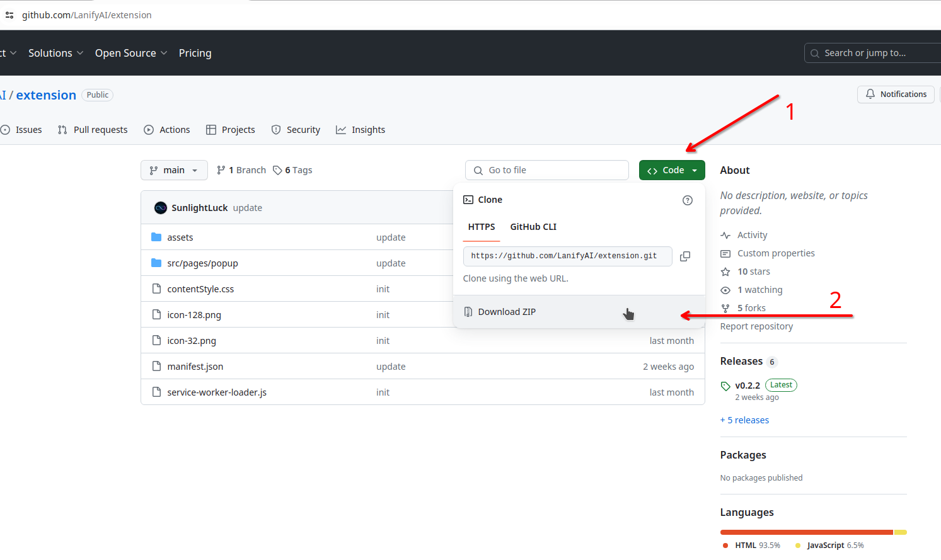Open the SunlightLuck author link
Screen dimensions: 941x560
[200, 208]
